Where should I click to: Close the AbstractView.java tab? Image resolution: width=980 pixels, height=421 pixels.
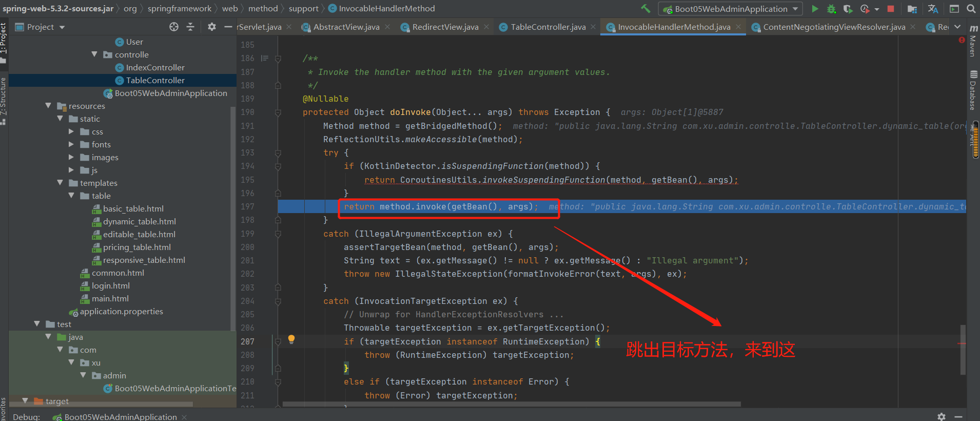click(x=387, y=27)
